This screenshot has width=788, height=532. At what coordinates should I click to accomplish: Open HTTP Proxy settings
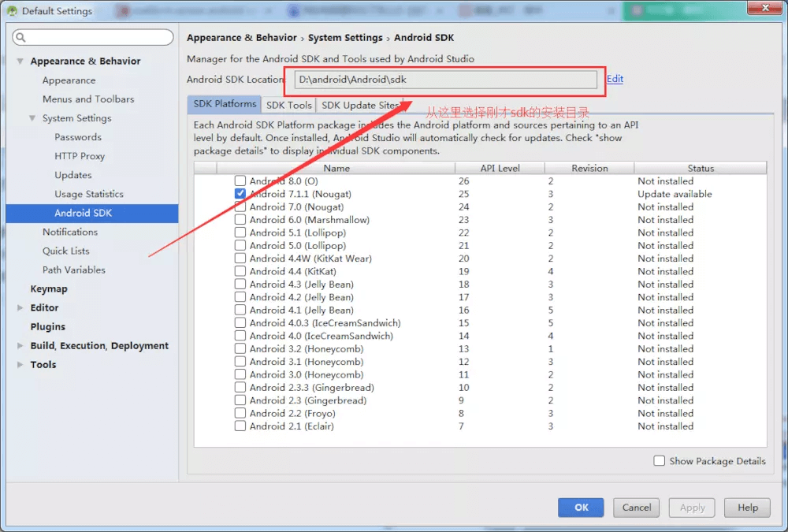click(x=80, y=156)
